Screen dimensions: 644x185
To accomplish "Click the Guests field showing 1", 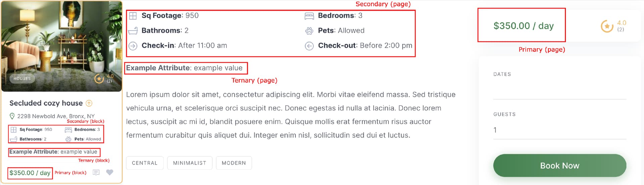I will [559, 130].
